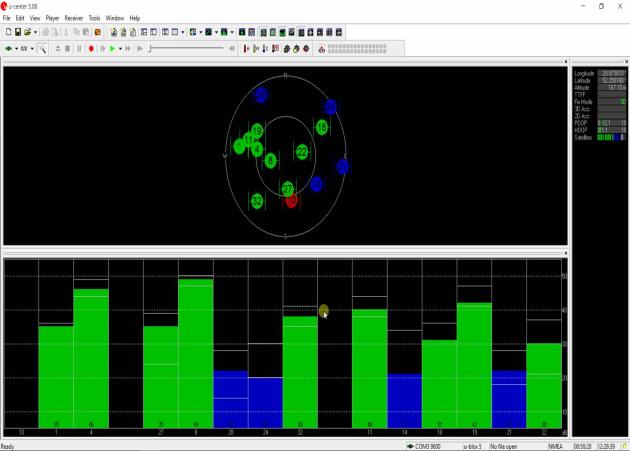
Task: Open the File menu
Action: coord(6,18)
